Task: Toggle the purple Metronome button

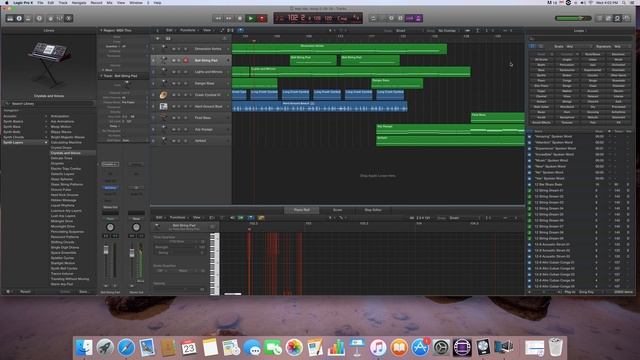Action: 418,18
